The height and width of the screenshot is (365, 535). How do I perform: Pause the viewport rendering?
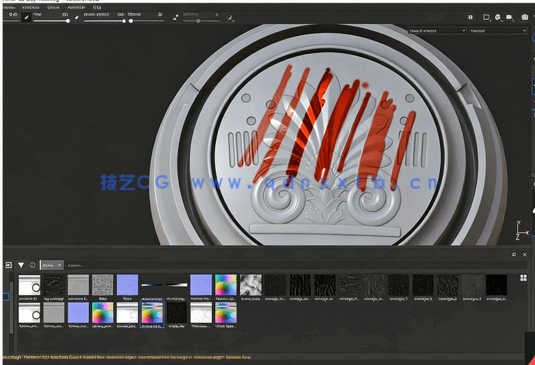[x=471, y=17]
